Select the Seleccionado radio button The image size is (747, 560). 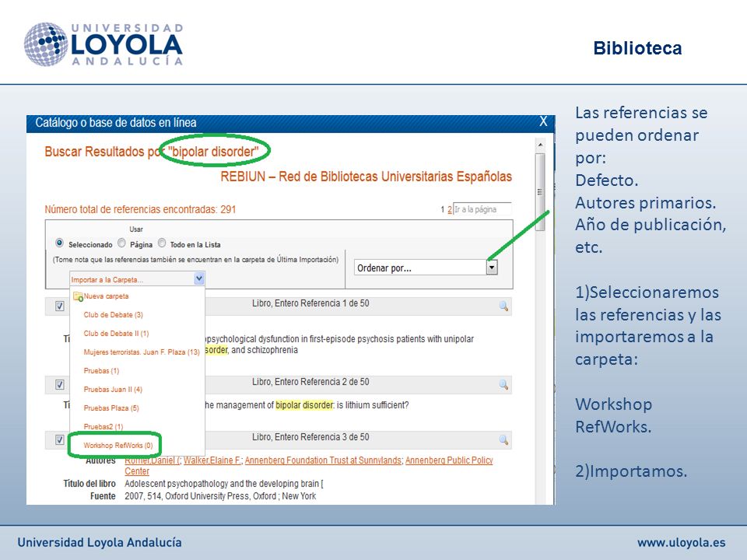pyautogui.click(x=60, y=243)
